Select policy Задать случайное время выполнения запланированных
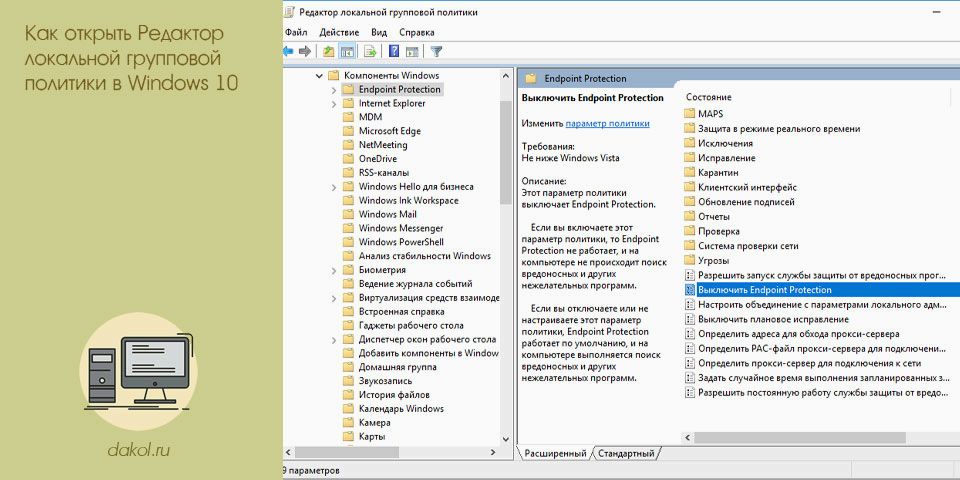The width and height of the screenshot is (960, 480). 823,378
